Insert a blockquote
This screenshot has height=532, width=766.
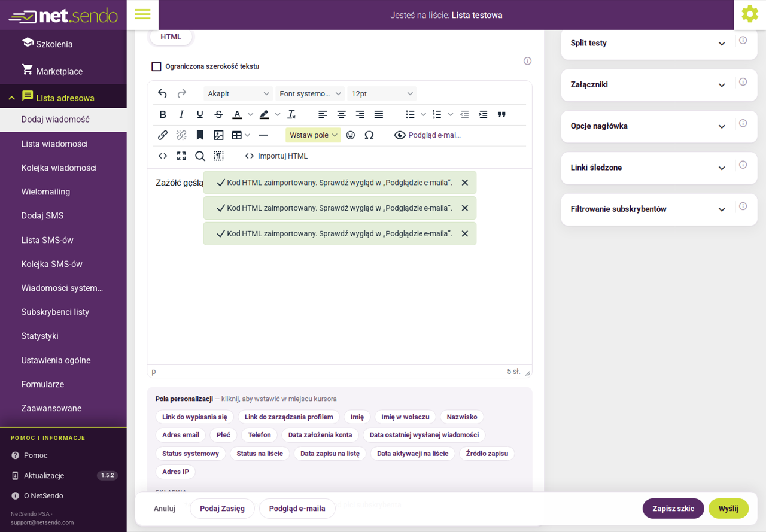click(501, 114)
